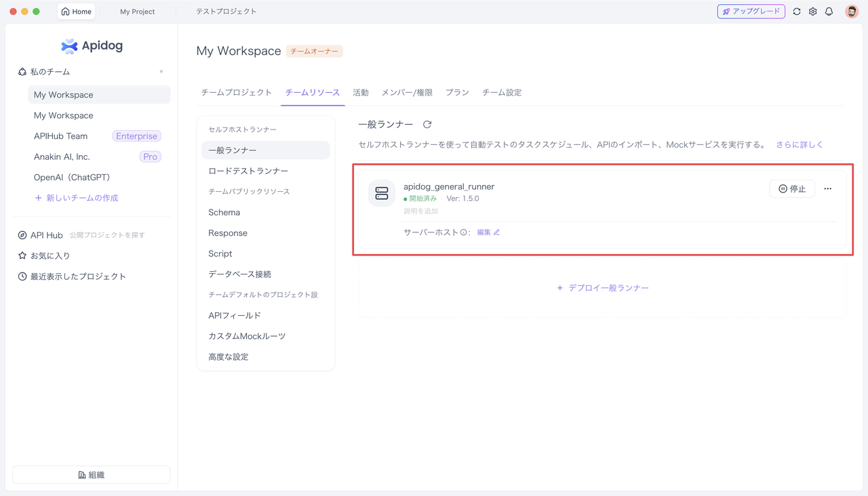The height and width of the screenshot is (496, 868).
Task: Click 説明を追加 to add a description
Action: [420, 211]
